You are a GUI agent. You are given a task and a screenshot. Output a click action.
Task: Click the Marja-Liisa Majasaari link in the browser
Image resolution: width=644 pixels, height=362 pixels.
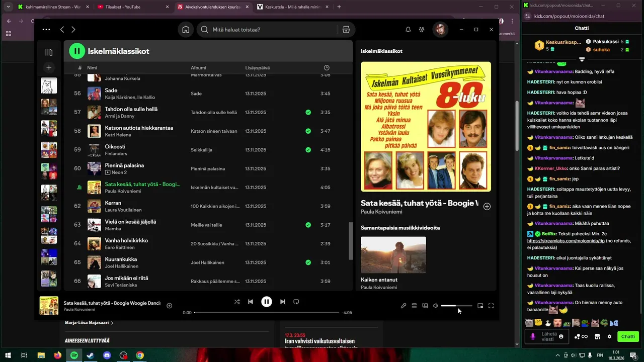tap(87, 323)
